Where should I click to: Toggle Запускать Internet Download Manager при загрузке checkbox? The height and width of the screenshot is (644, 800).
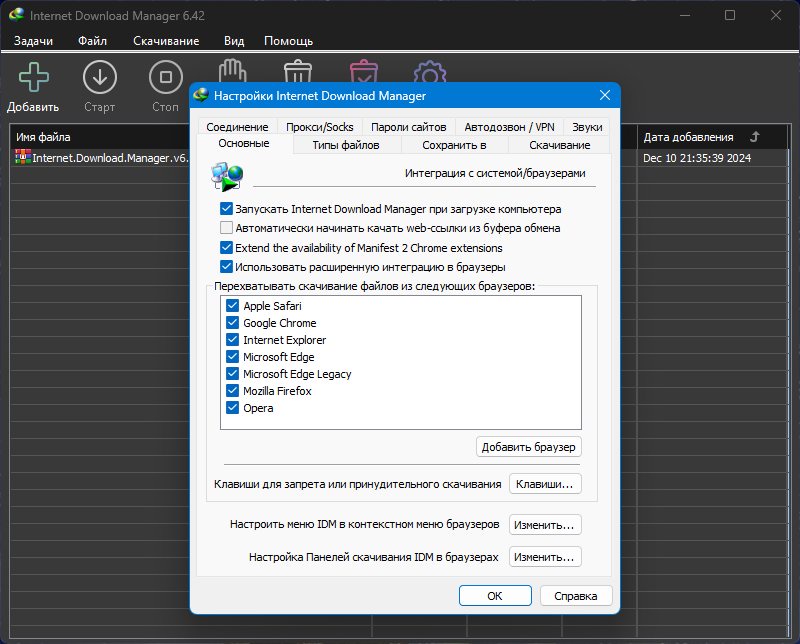[x=226, y=208]
